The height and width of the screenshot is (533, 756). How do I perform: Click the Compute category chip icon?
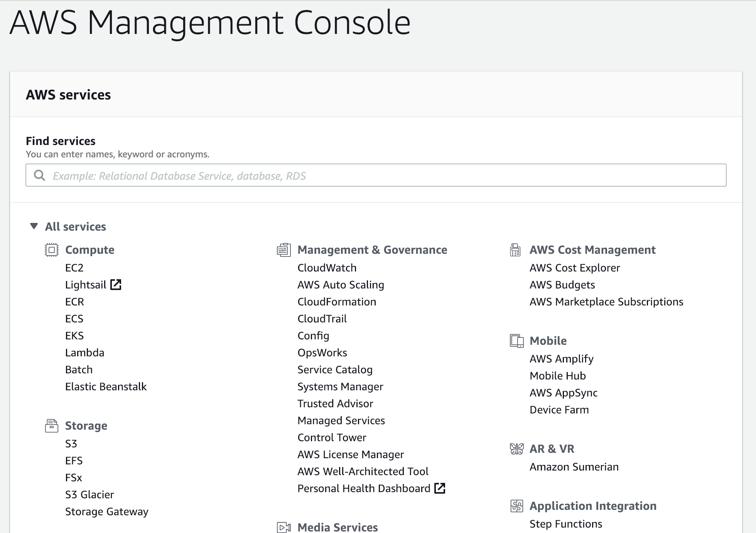pos(51,250)
